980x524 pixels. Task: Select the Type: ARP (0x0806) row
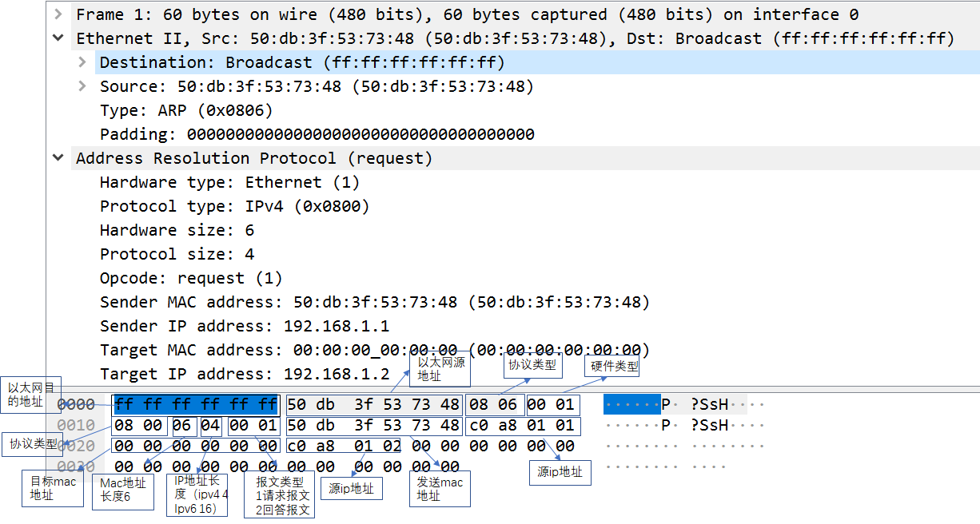pos(186,110)
